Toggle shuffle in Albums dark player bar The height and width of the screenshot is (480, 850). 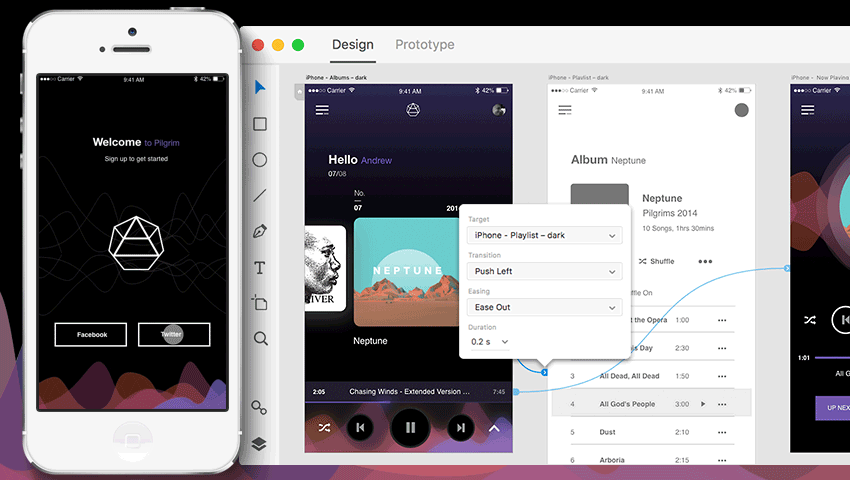pos(325,427)
